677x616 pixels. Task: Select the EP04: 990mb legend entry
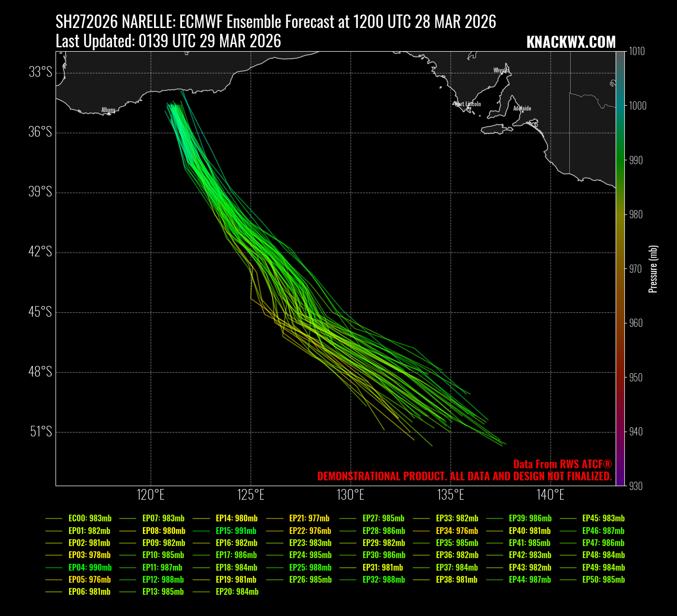[90, 568]
